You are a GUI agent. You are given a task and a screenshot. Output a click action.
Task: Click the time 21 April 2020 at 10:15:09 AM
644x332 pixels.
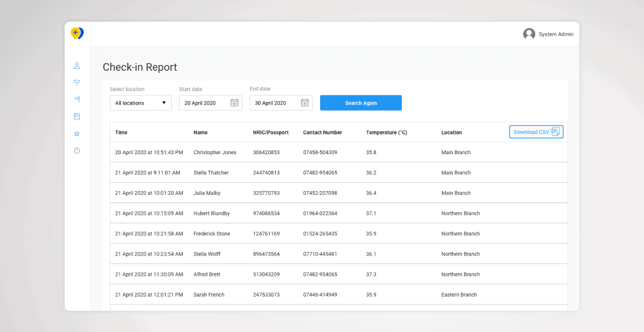pos(149,213)
